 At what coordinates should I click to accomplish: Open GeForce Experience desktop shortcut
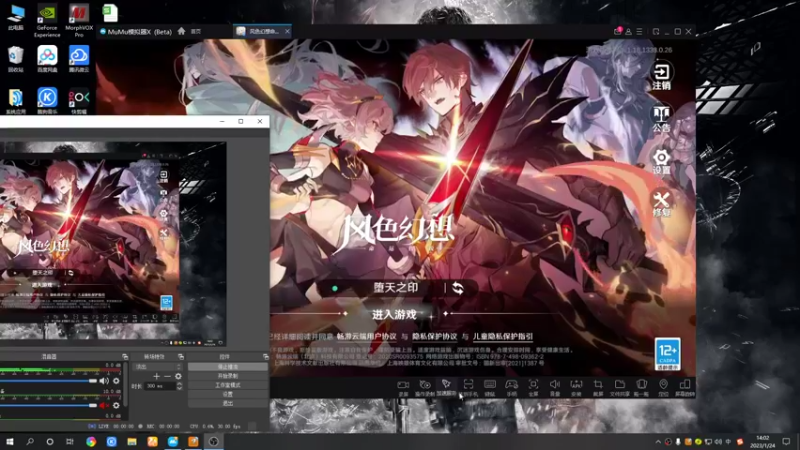pyautogui.click(x=47, y=20)
